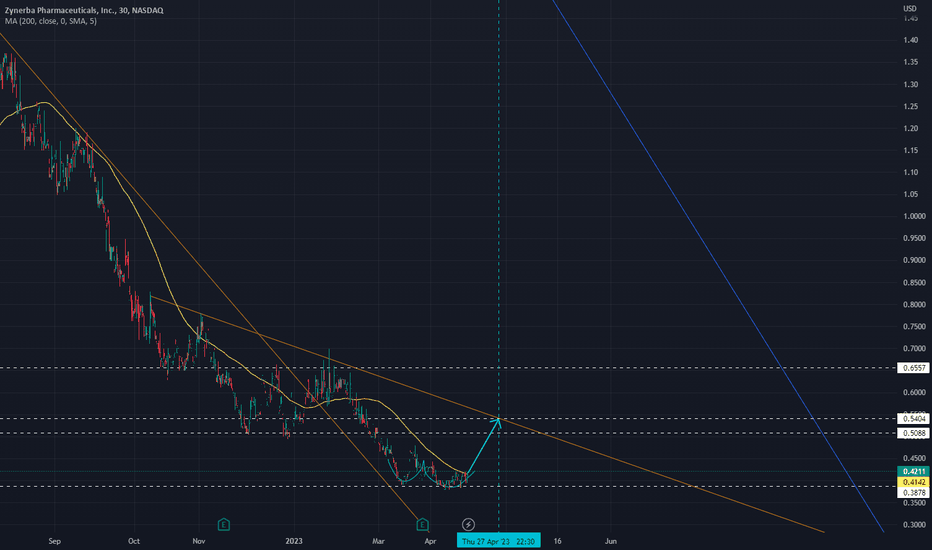This screenshot has height=550, width=932.
Task: Click the 2023 label on the time axis
Action: click(294, 541)
